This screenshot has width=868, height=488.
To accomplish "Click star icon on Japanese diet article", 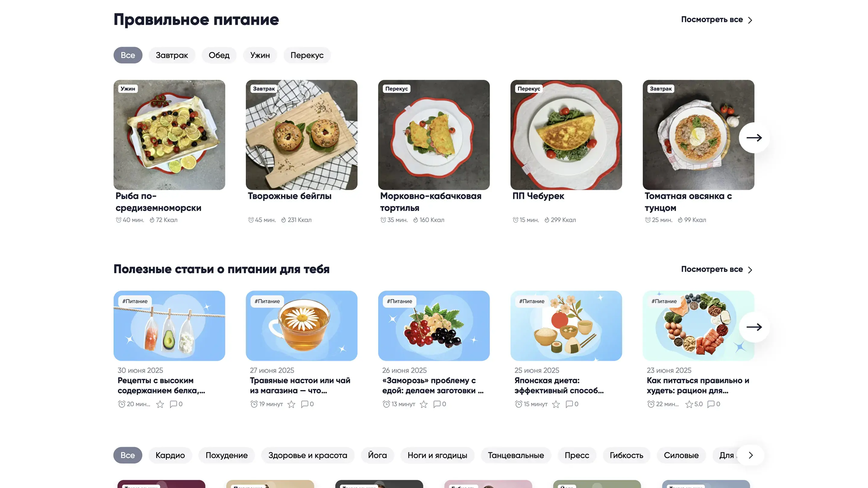I will tap(556, 404).
